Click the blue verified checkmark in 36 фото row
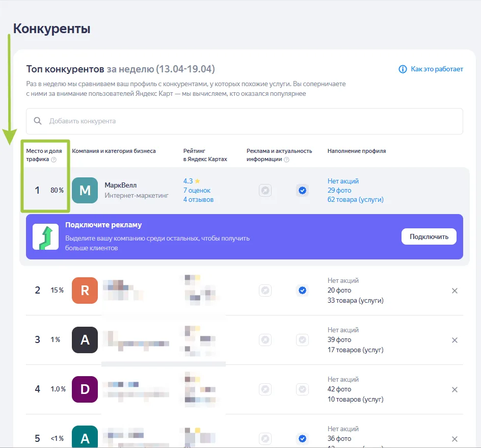The height and width of the screenshot is (448, 481). pos(303,439)
